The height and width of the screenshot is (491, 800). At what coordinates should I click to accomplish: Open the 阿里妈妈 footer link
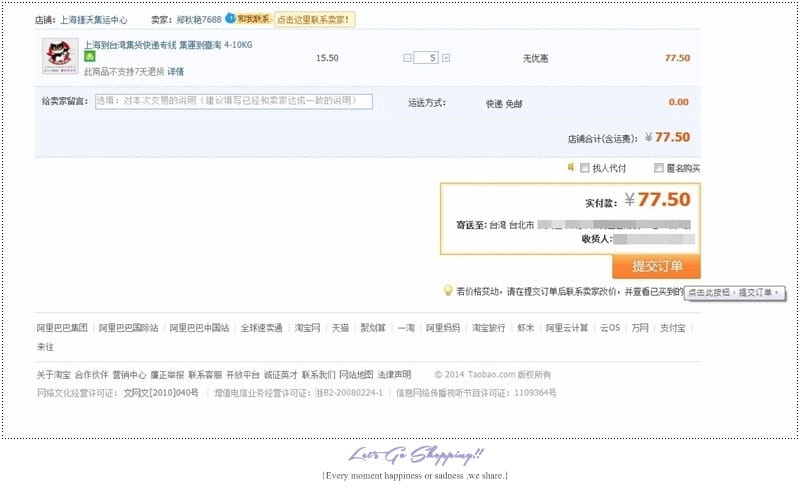443,328
